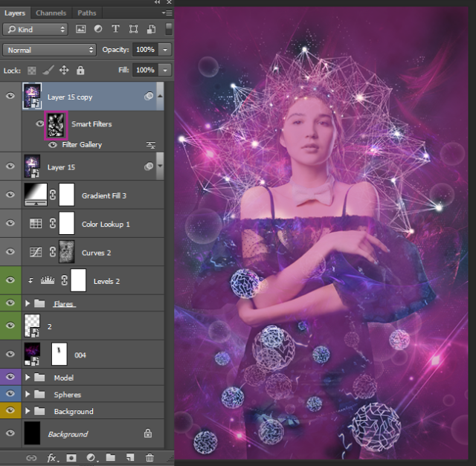
Task: Toggle visibility of the Model group
Action: pos(10,378)
